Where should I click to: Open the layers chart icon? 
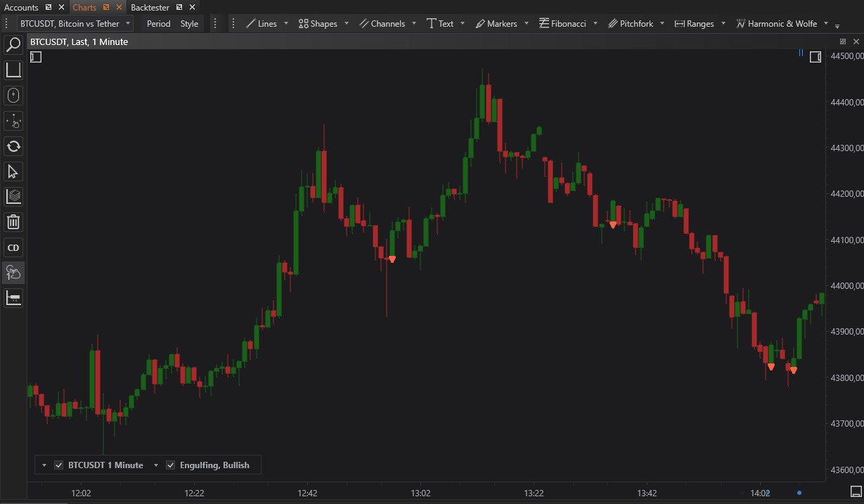(13, 197)
